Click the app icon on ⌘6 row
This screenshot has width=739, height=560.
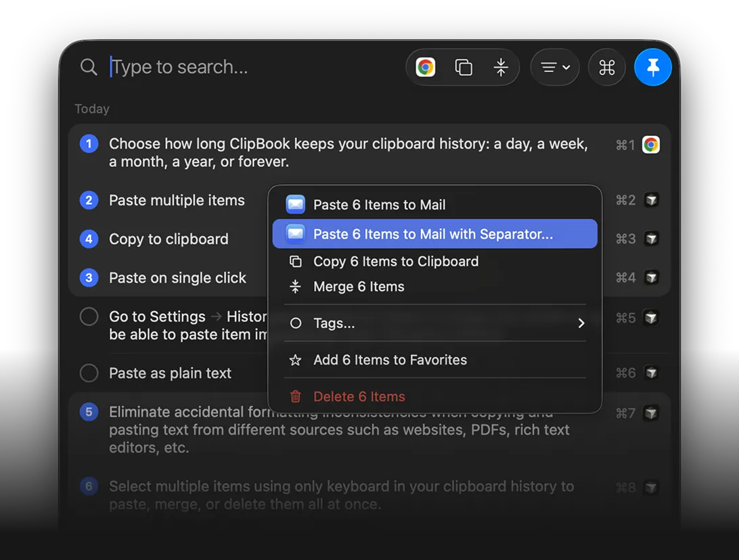click(x=651, y=373)
